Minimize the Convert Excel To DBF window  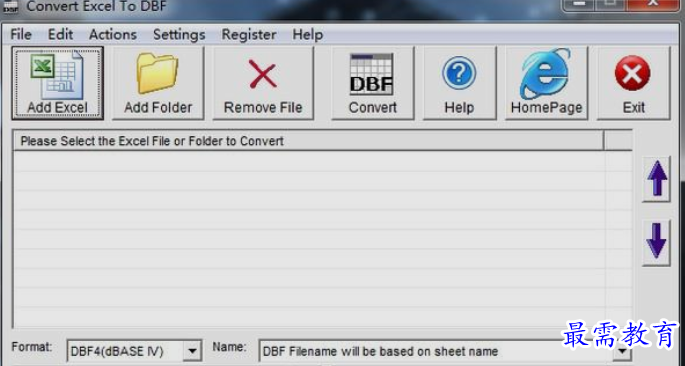579,4
